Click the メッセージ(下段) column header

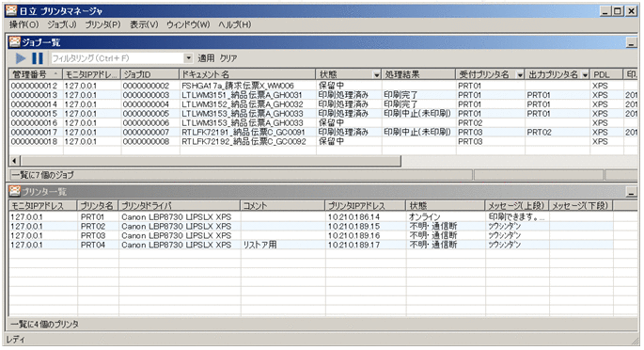(x=581, y=205)
